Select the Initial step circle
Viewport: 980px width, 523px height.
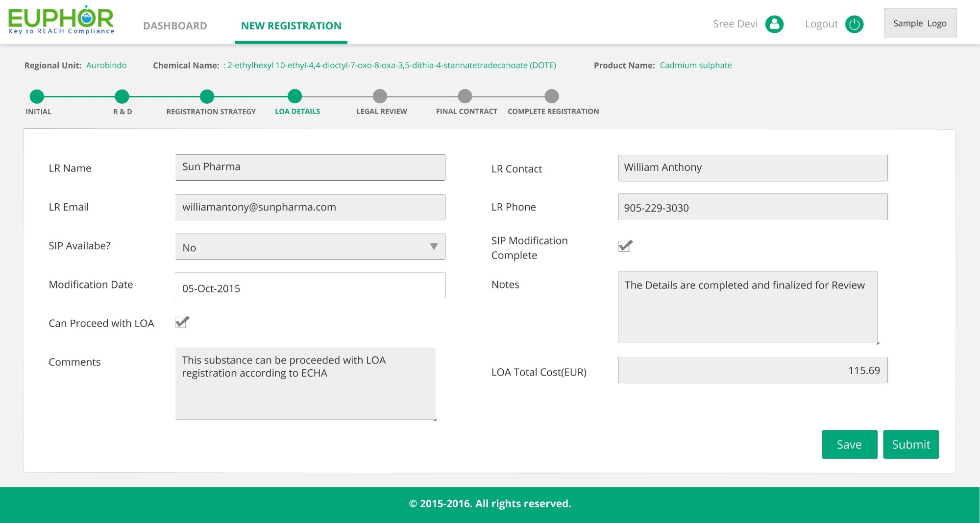coord(37,96)
